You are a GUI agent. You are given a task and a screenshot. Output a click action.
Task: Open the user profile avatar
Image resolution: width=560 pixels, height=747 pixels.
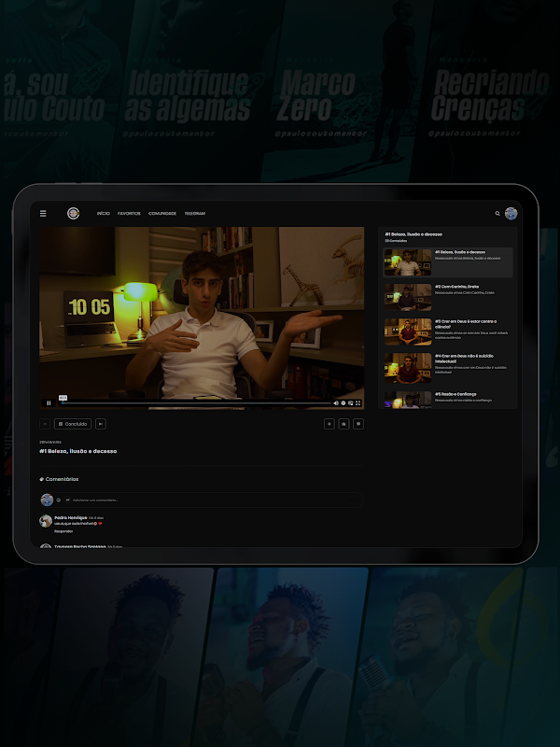[511, 214]
